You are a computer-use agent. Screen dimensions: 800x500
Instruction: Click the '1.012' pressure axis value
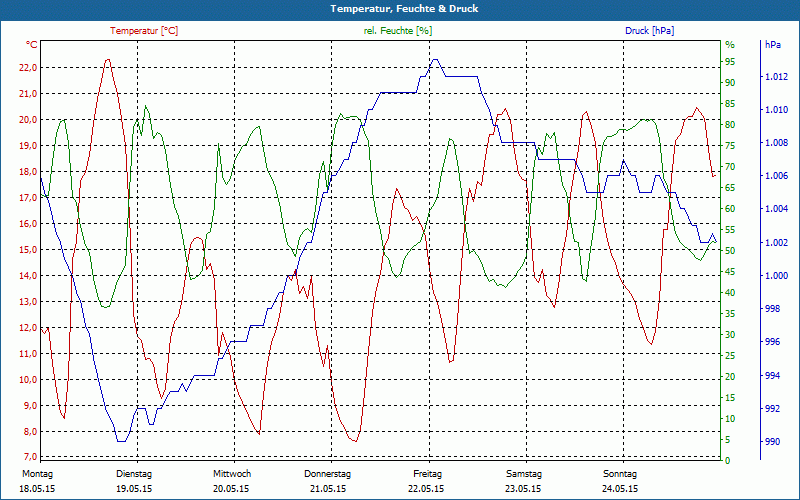click(x=776, y=77)
